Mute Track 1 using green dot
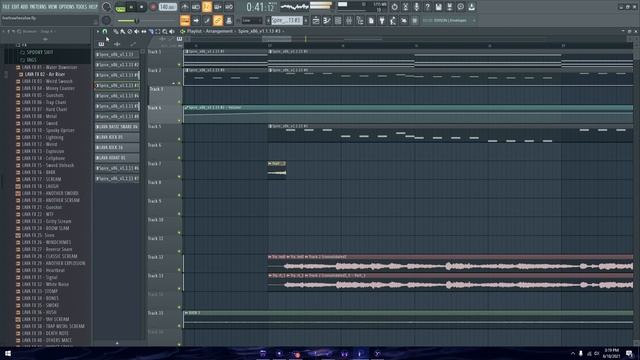Screen dimensions: 640x360 coord(179,64)
